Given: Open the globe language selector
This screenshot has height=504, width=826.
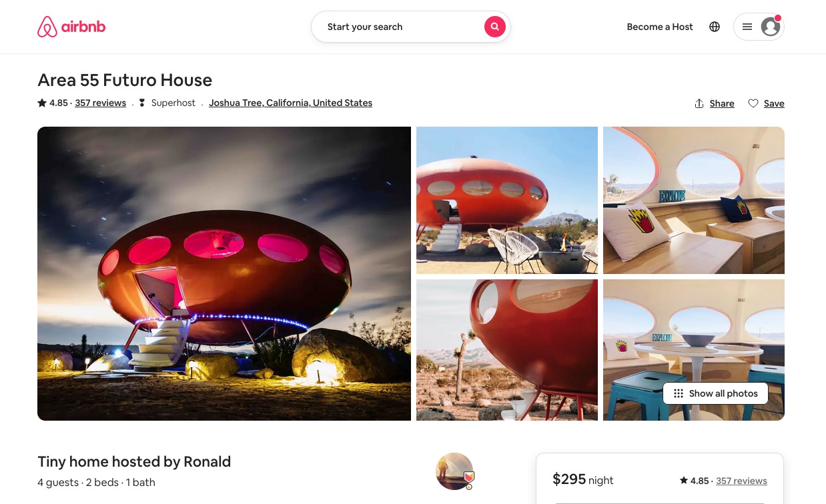Looking at the screenshot, I should [715, 27].
